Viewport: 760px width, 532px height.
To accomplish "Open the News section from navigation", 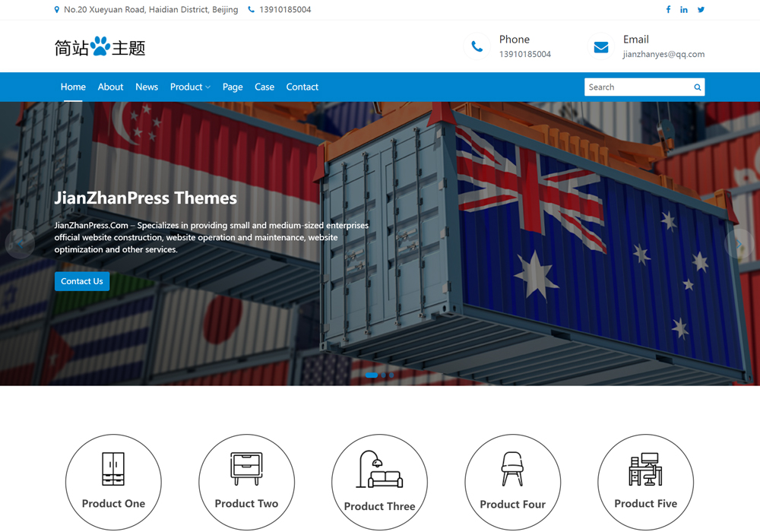I will [x=146, y=87].
